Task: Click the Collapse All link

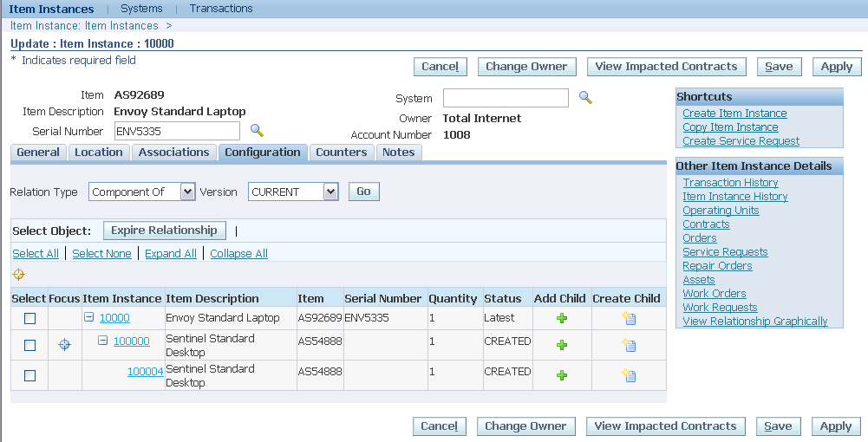Action: point(238,253)
